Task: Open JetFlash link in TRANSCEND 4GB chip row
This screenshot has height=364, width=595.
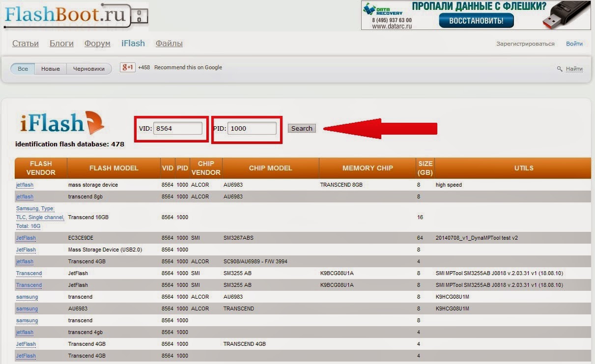Action: tap(26, 344)
